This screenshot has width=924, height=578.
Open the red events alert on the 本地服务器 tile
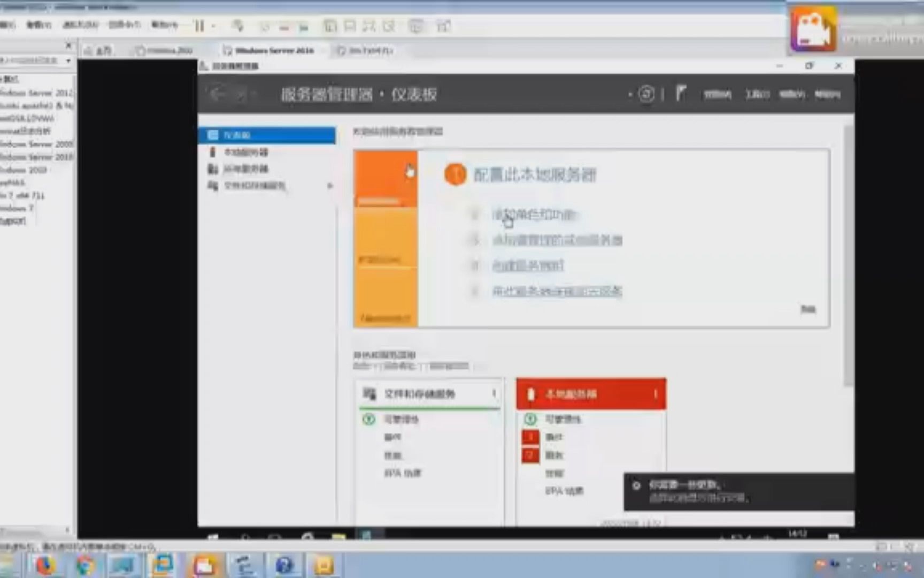[529, 437]
